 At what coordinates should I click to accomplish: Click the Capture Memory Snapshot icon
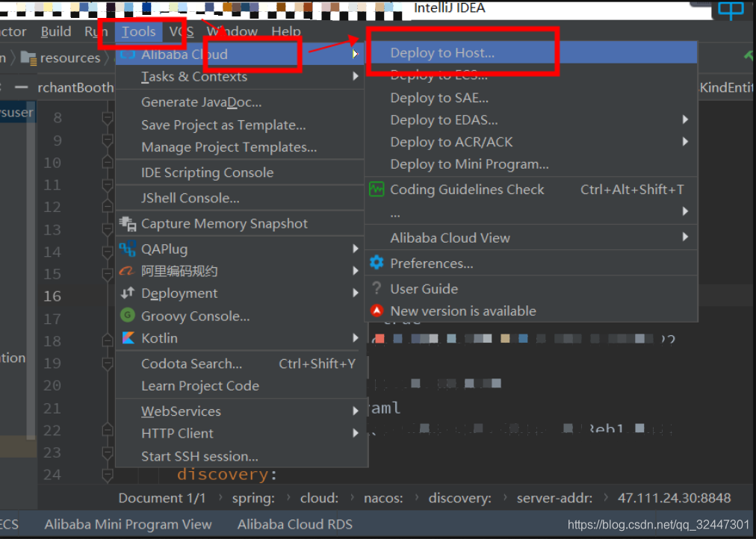[x=128, y=223]
